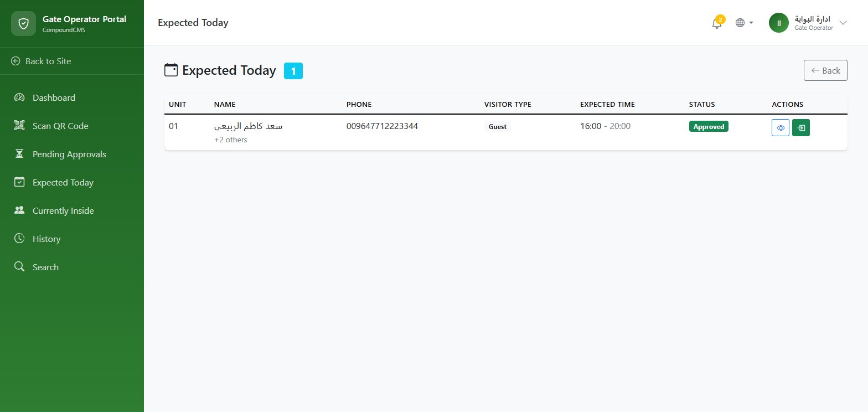
Task: Click the Scan QR Code icon
Action: 19,126
